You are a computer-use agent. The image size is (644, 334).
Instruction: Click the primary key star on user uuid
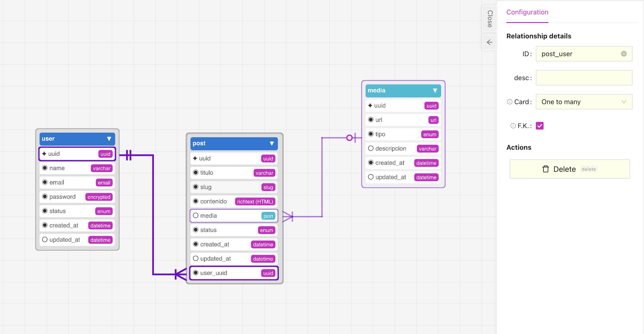tap(44, 154)
